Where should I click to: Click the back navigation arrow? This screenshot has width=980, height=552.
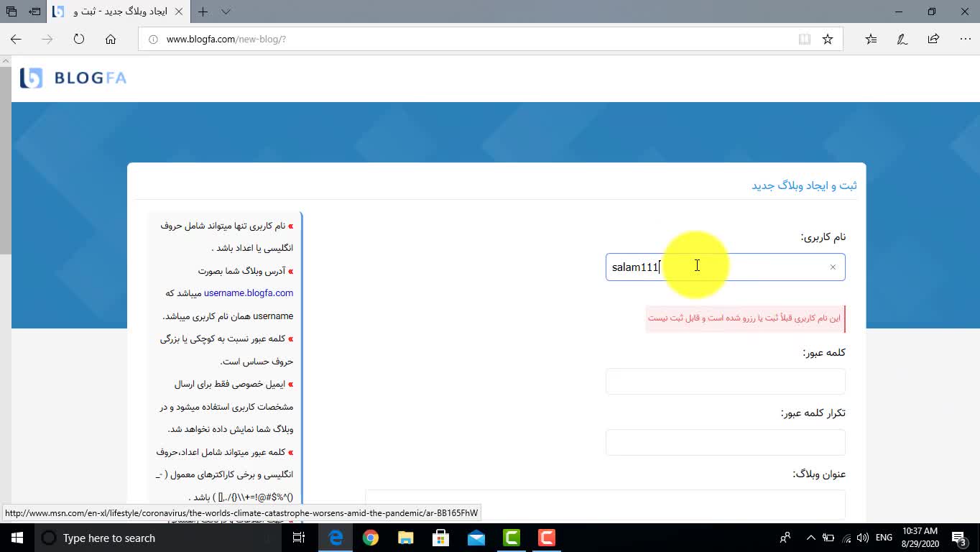(x=16, y=40)
